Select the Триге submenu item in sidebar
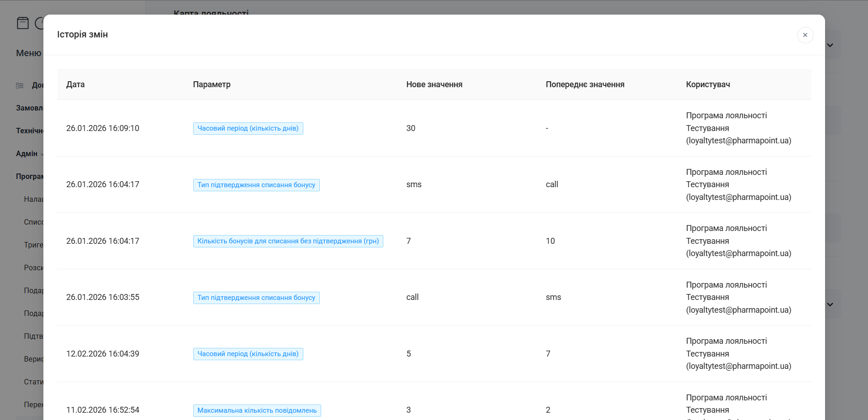 [x=33, y=245]
